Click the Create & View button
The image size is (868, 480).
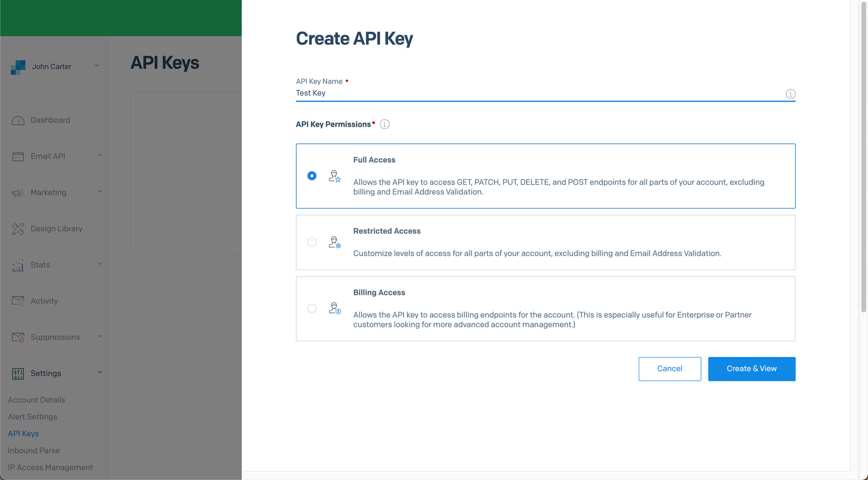pos(751,369)
